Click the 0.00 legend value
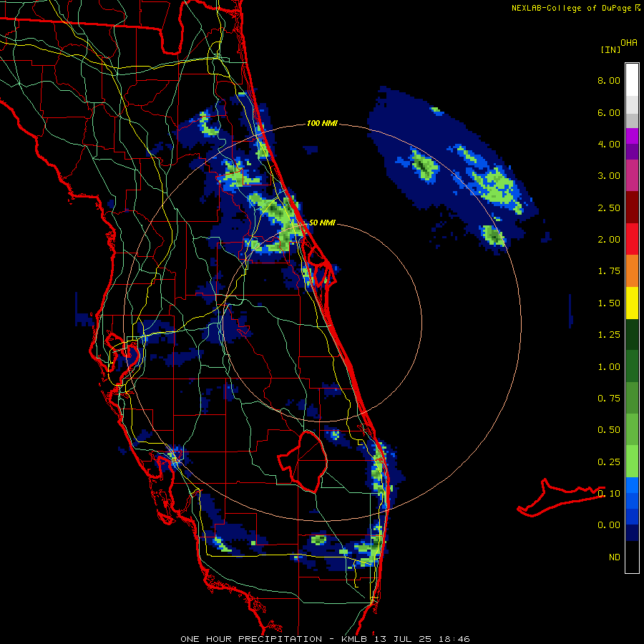 click(x=609, y=525)
